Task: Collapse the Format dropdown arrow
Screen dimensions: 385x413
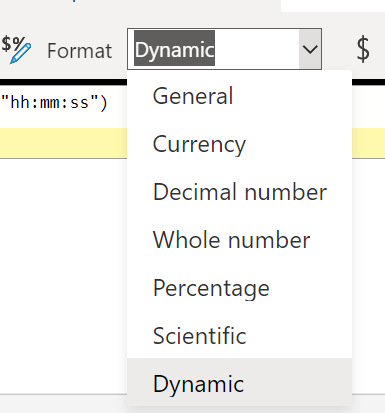Action: [310, 49]
